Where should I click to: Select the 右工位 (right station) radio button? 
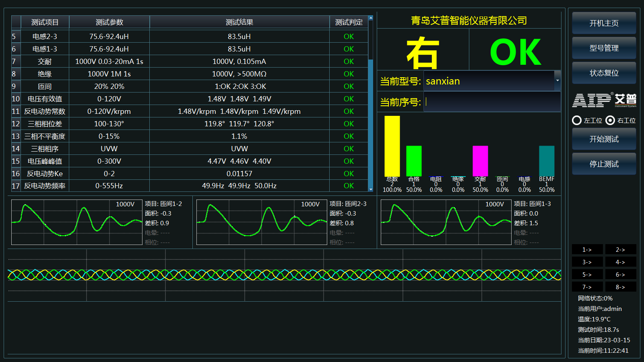pyautogui.click(x=610, y=120)
